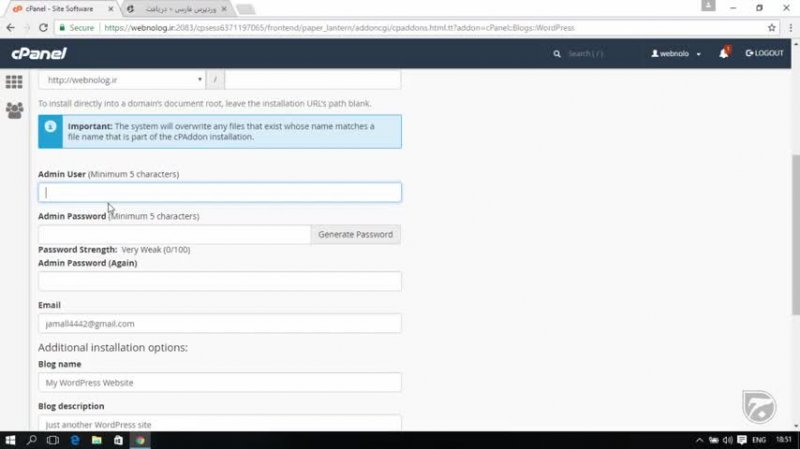Open Windows Start menu
The height and width of the screenshot is (449, 800).
10,439
